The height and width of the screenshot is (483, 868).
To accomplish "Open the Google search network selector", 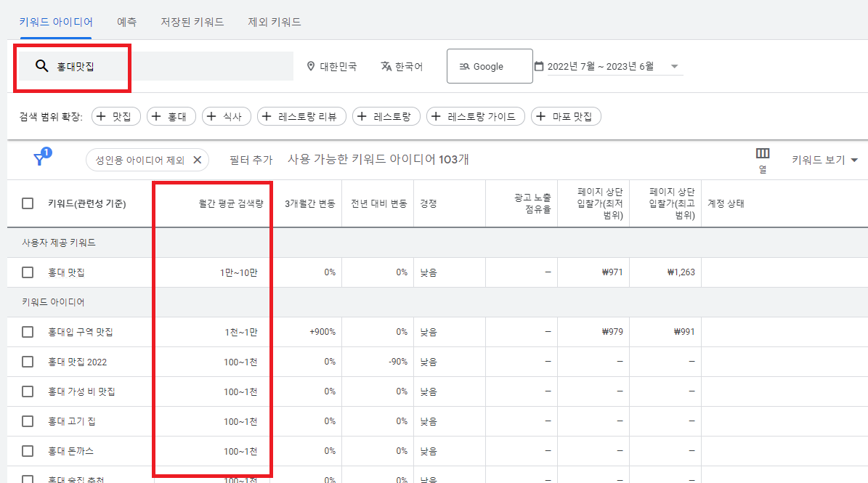I will click(489, 66).
